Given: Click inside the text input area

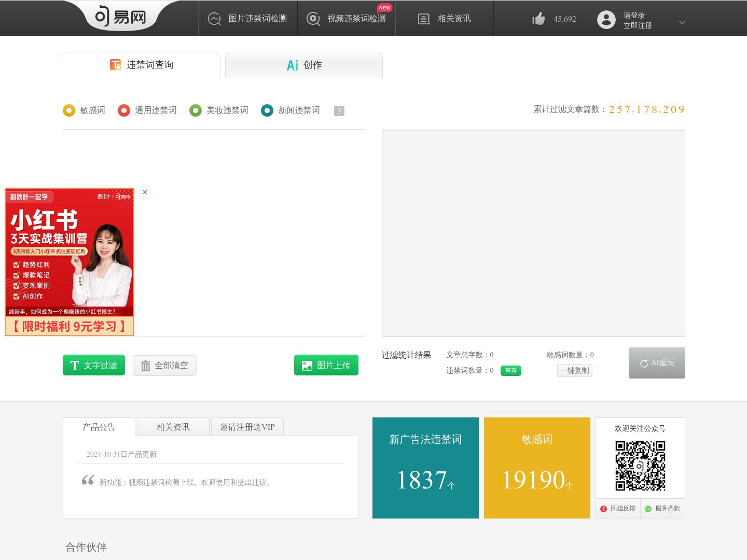Looking at the screenshot, I should click(x=214, y=233).
